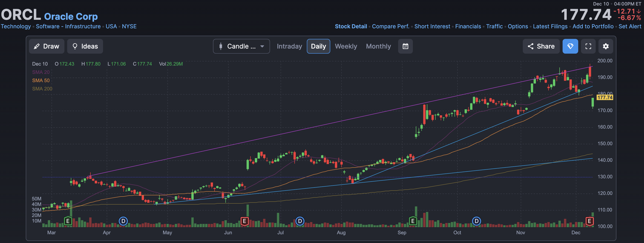The width and height of the screenshot is (644, 243).
Task: Toggle the SMA 50 indicator label
Action: pos(41,80)
